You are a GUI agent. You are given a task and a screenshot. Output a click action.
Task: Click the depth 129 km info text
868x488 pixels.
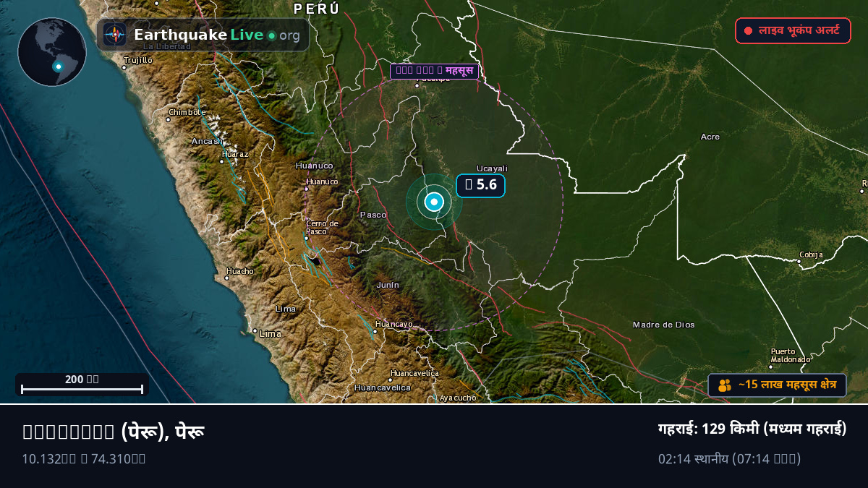tap(752, 429)
